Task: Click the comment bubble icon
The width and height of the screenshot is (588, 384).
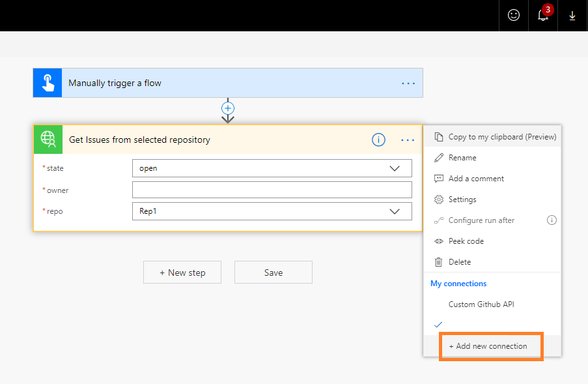Action: coord(438,179)
